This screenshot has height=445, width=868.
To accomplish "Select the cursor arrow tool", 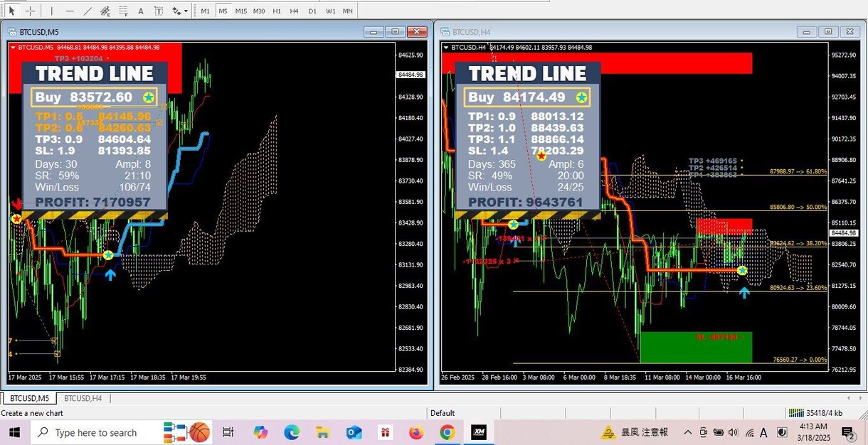I will tap(11, 11).
